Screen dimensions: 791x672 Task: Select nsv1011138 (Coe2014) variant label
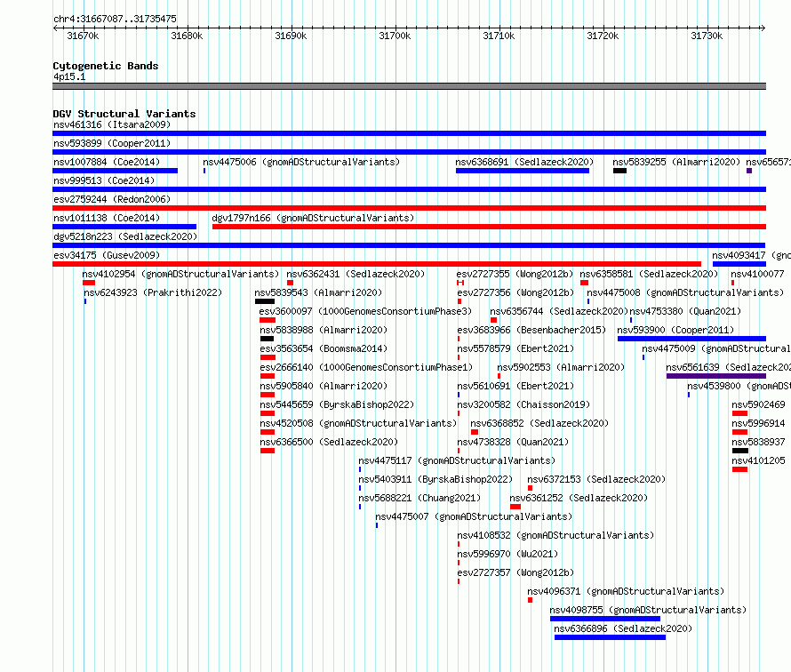(107, 218)
